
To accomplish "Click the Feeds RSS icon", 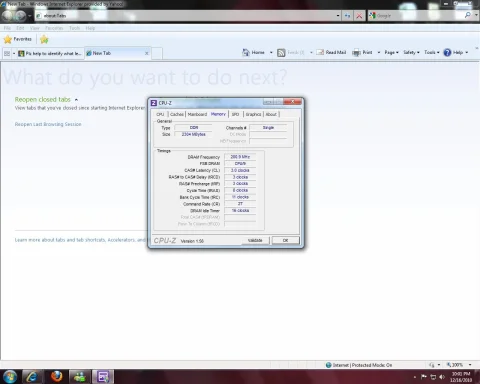I will coord(281,52).
